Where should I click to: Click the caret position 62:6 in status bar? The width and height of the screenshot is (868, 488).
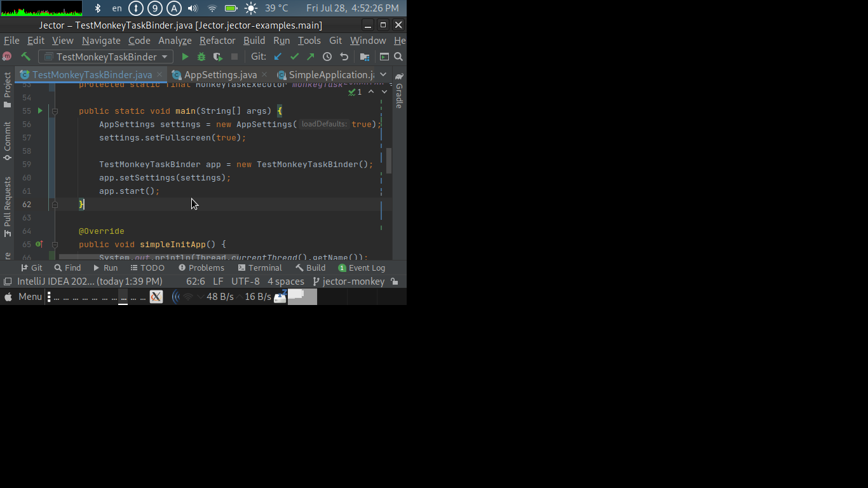click(x=196, y=281)
